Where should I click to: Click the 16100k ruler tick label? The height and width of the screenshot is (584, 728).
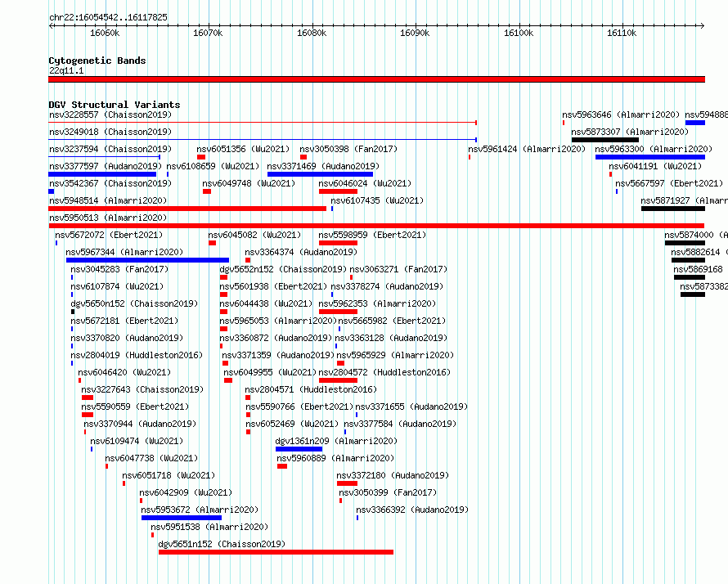[x=519, y=33]
